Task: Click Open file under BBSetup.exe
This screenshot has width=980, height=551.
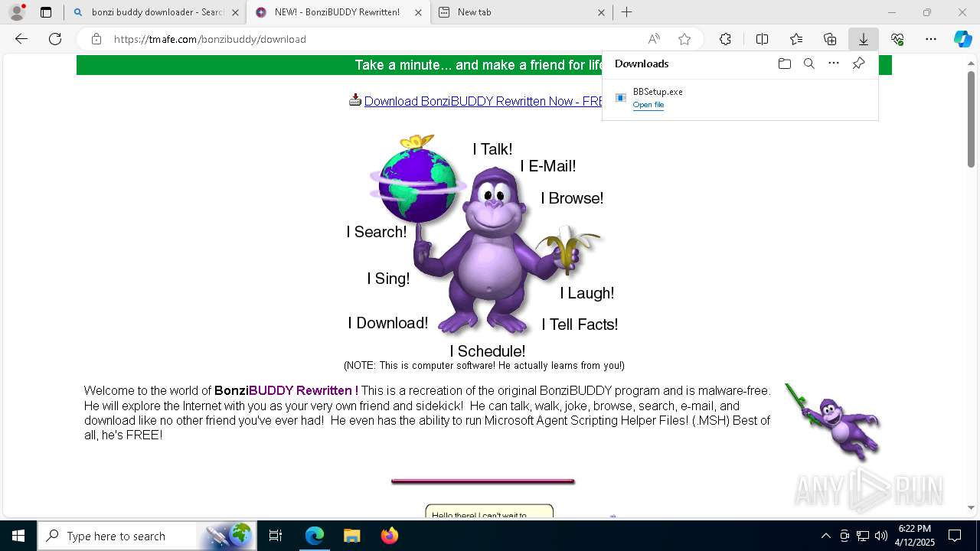Action: click(x=648, y=105)
